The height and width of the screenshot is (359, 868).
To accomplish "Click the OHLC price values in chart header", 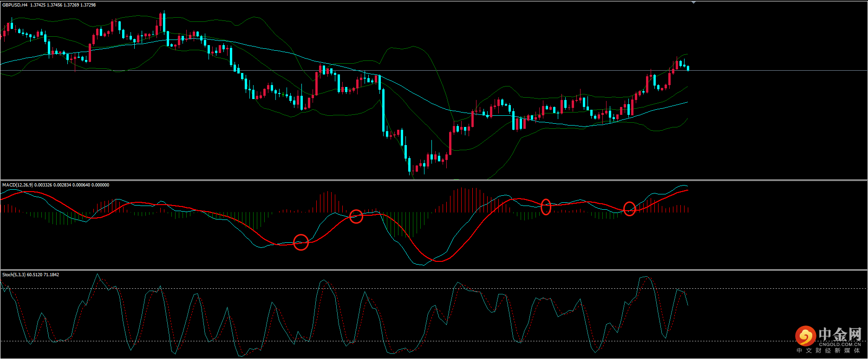I will [x=63, y=5].
